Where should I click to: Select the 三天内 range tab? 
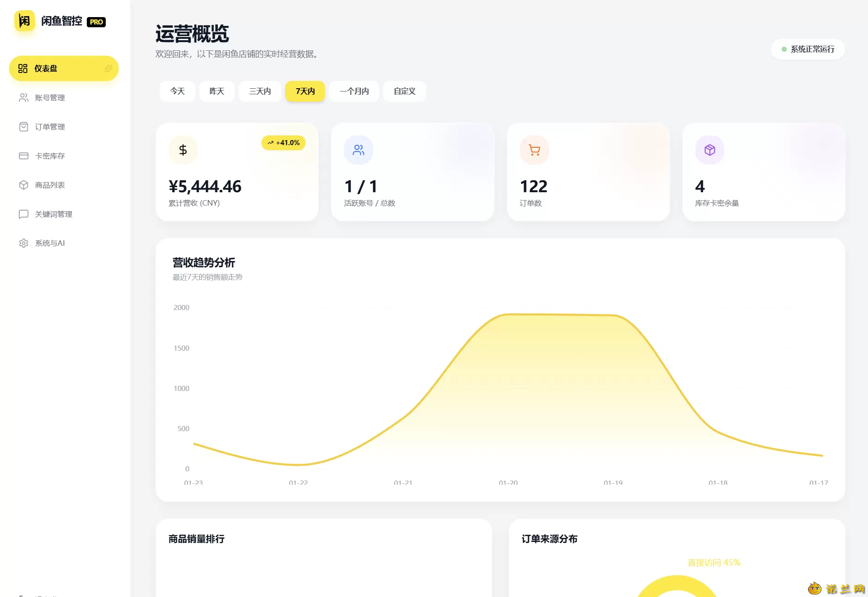click(x=259, y=91)
